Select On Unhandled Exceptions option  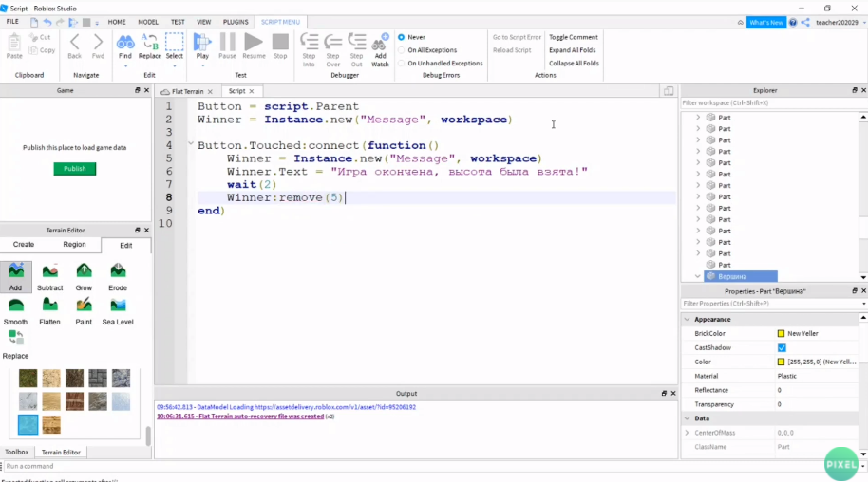[x=402, y=63]
